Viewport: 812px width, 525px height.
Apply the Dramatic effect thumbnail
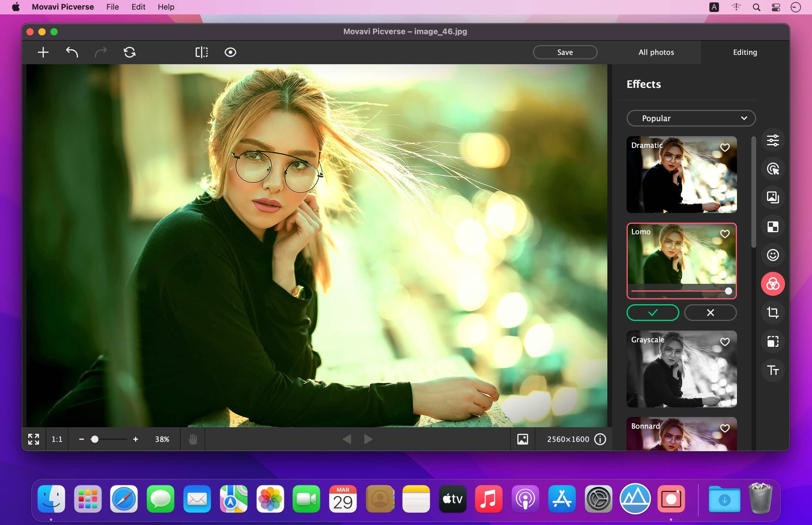pos(681,175)
